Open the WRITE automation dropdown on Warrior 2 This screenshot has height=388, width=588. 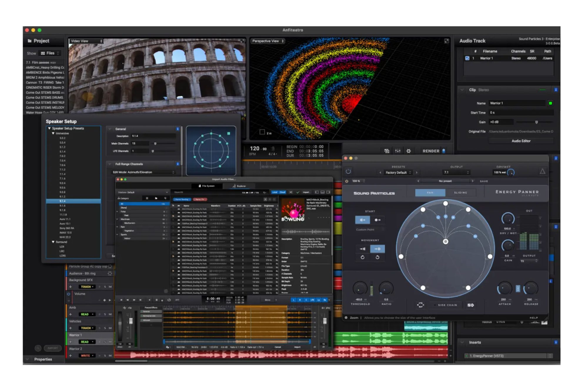point(87,356)
